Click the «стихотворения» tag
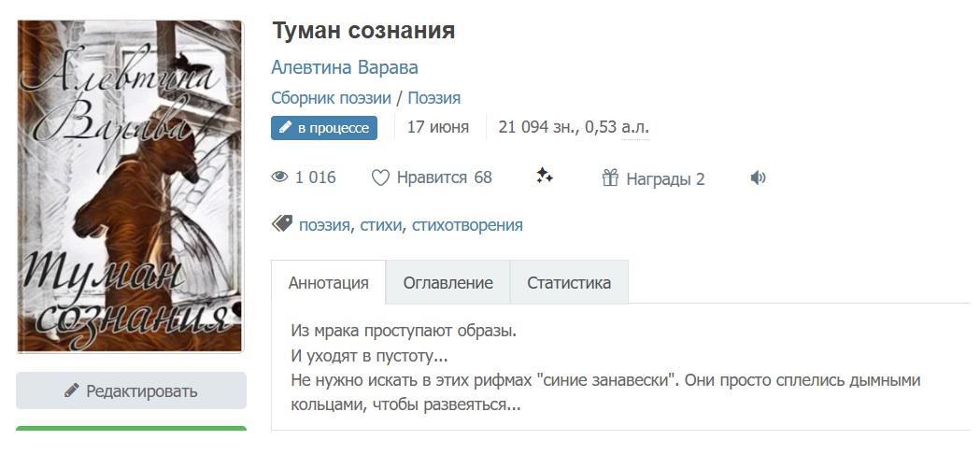This screenshot has width=980, height=454. [467, 225]
